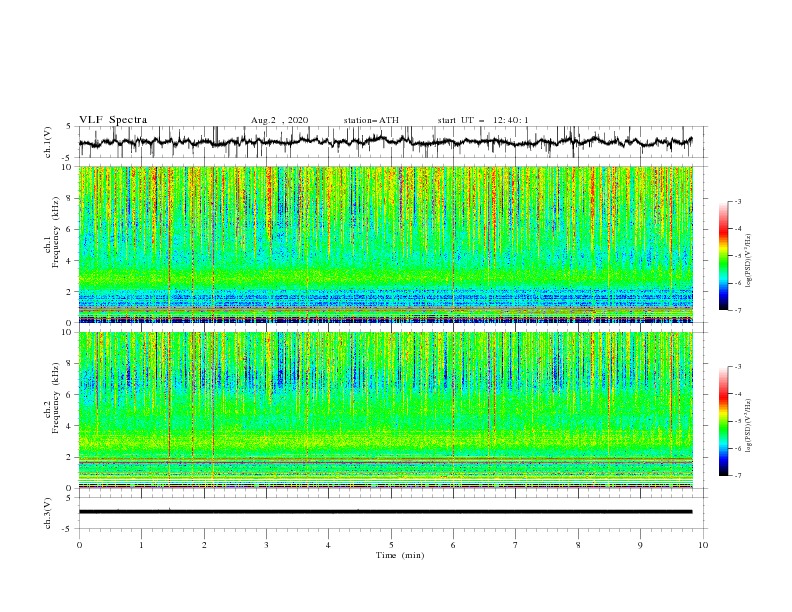Click inside the ch.2 spectrogram panel

(x=385, y=410)
